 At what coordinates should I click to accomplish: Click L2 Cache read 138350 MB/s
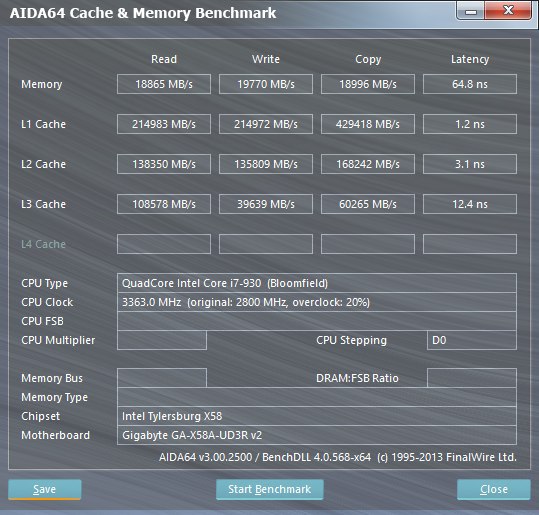point(164,164)
